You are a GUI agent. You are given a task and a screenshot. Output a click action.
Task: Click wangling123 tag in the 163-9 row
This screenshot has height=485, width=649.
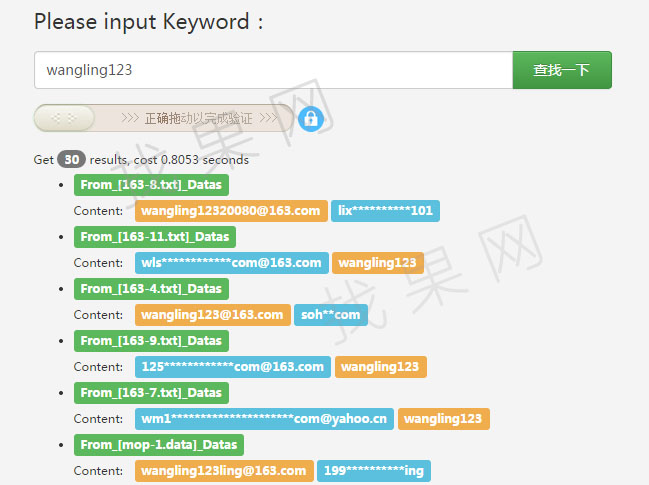(x=381, y=367)
